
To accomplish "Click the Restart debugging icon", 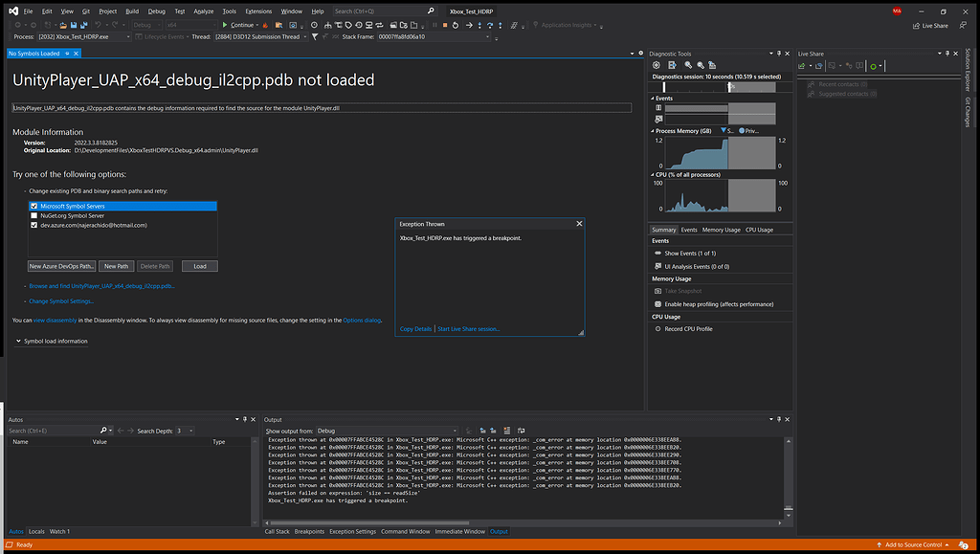I will [x=455, y=26].
